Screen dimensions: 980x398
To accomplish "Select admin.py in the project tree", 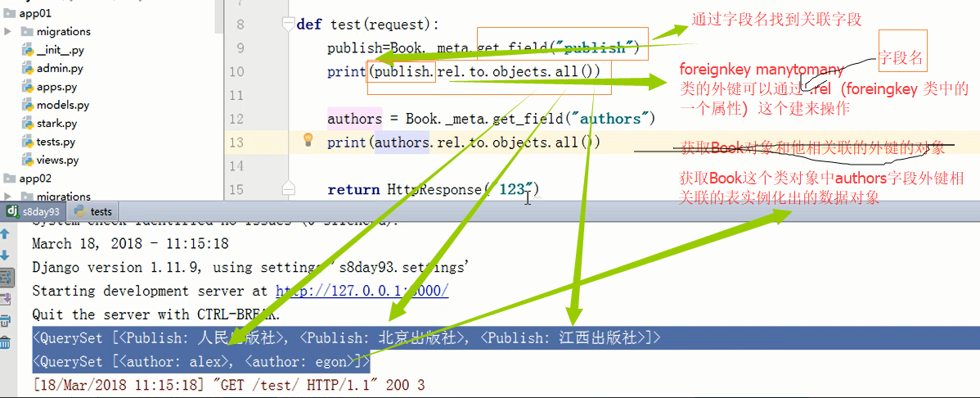I will tap(52, 69).
